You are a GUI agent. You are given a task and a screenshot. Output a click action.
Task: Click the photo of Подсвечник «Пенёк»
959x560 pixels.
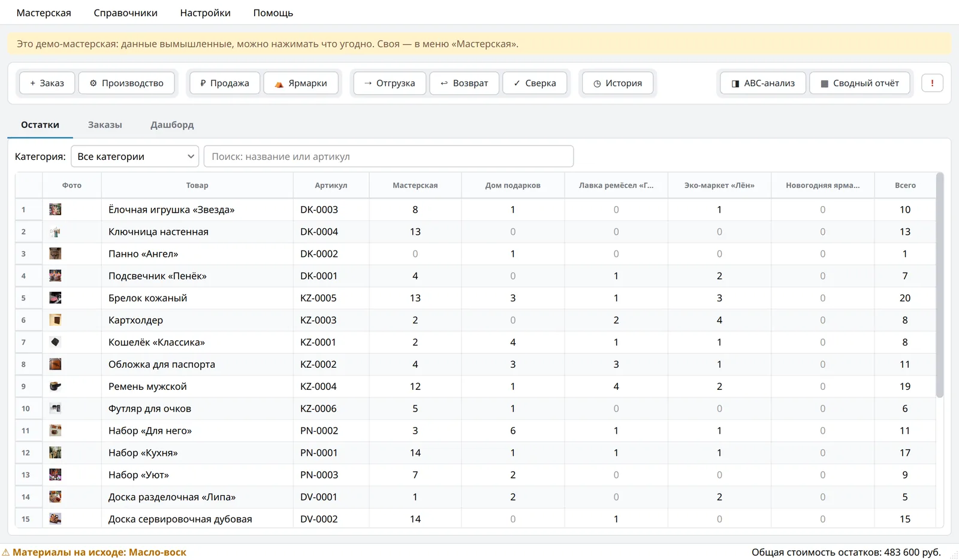click(x=55, y=276)
